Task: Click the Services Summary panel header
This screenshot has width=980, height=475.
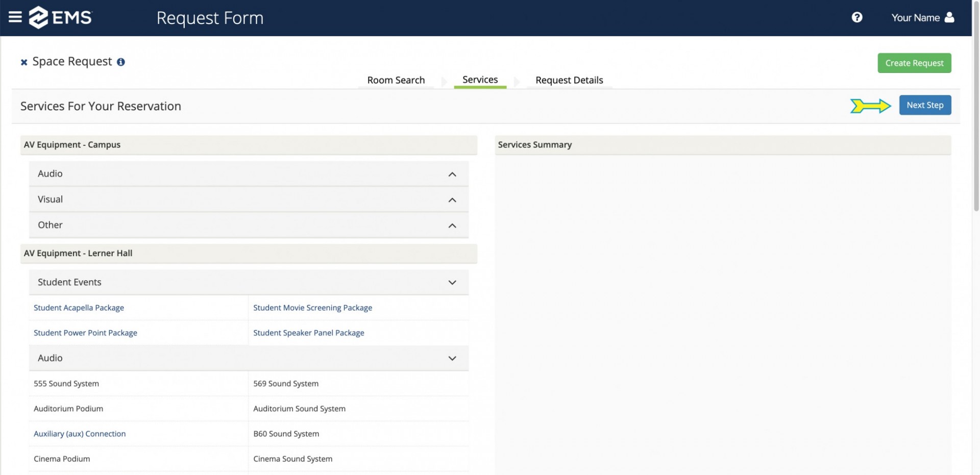Action: (x=723, y=145)
